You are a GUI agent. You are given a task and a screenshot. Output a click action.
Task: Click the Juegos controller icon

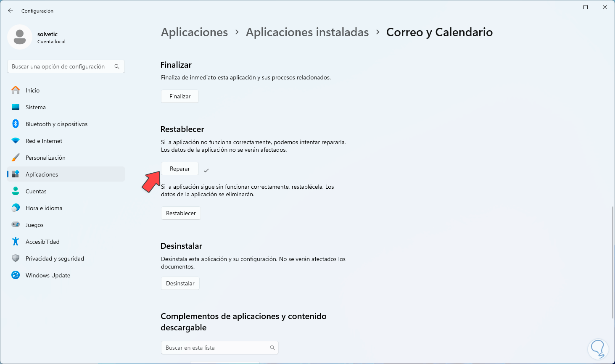point(16,225)
